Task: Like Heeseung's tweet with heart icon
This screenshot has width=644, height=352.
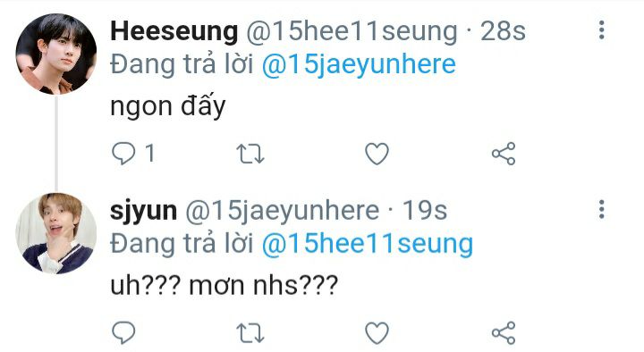Action: point(377,154)
